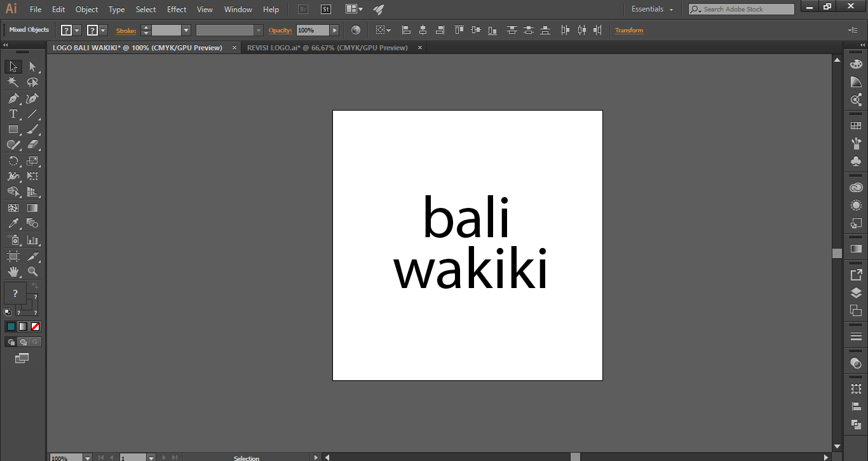
Task: Expand the Opacity slider arrow
Action: [335, 30]
